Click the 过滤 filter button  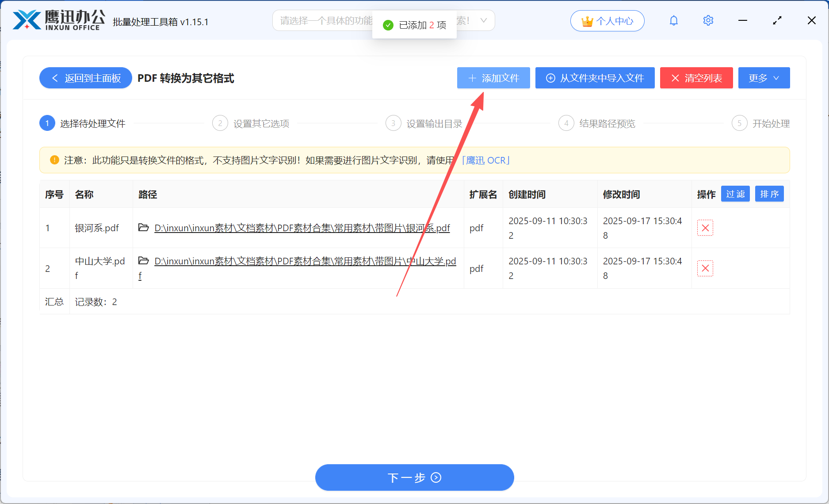pyautogui.click(x=735, y=194)
